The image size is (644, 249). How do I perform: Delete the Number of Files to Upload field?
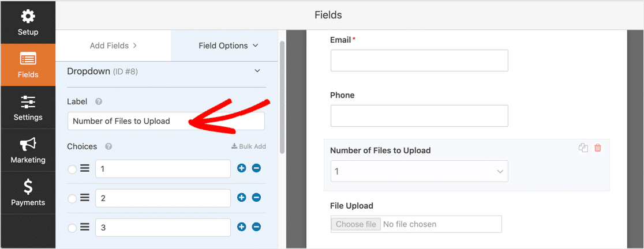pos(598,148)
